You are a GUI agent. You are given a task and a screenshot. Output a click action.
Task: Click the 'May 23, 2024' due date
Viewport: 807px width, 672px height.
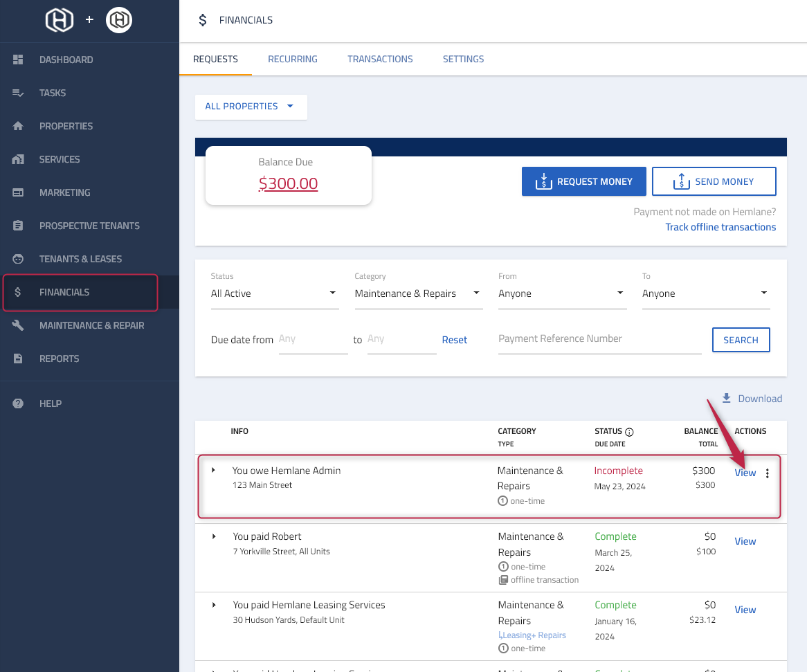pos(619,487)
